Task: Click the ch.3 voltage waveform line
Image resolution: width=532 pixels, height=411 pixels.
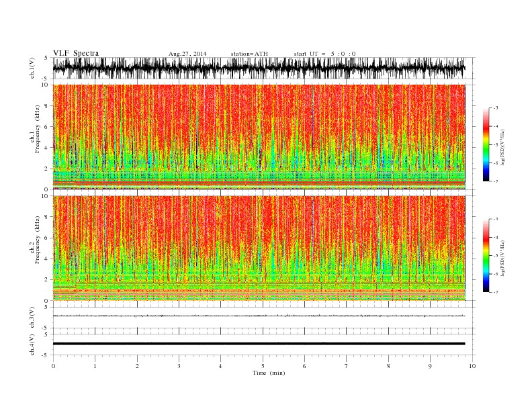Action: point(259,316)
